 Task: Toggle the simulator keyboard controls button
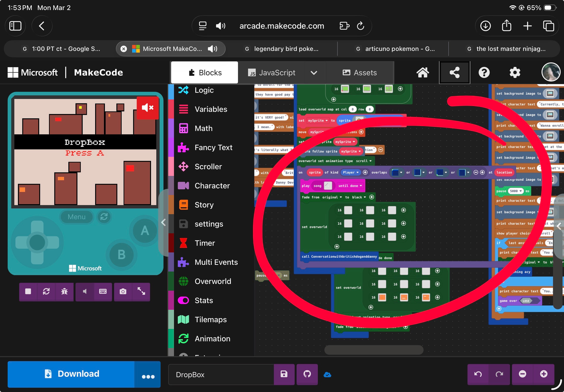pos(103,292)
